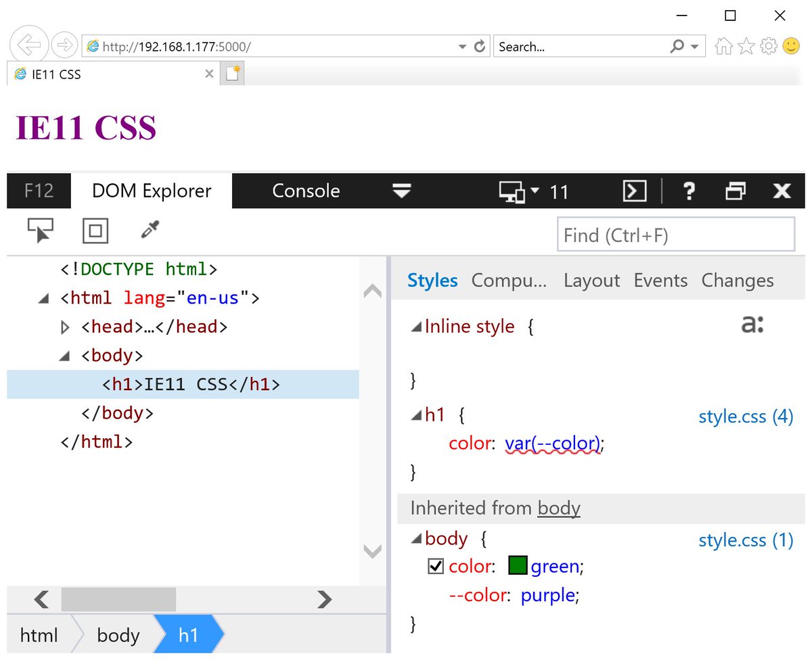Open the Events tab
Viewport: 812px width, 660px height.
pos(660,281)
